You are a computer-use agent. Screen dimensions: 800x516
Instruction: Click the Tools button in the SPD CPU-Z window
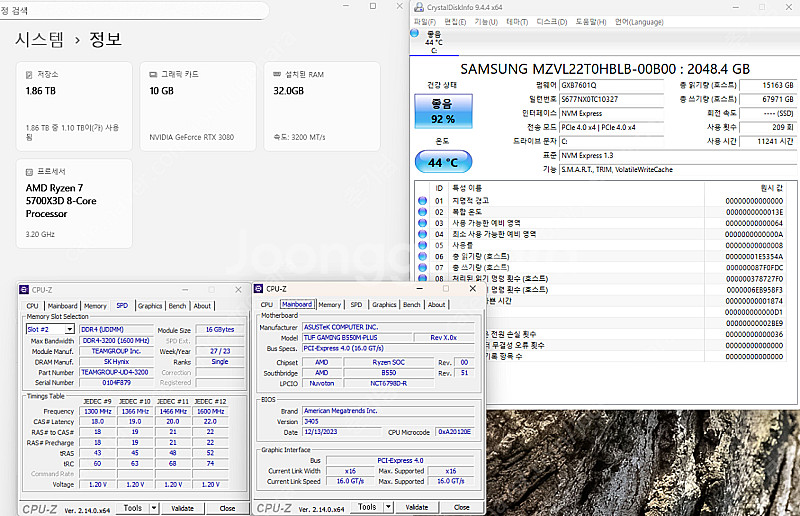[x=133, y=508]
